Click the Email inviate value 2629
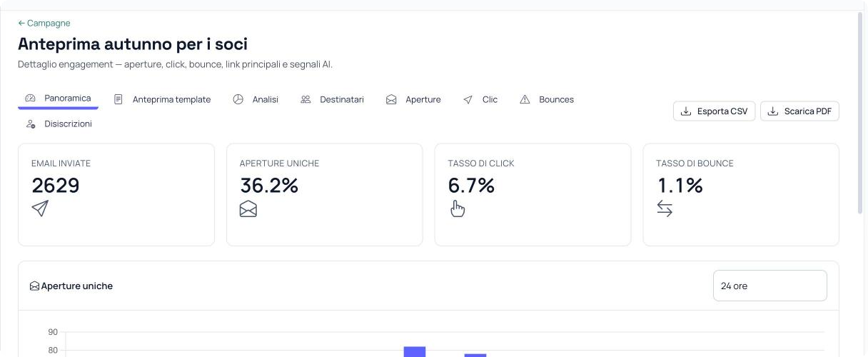 56,186
